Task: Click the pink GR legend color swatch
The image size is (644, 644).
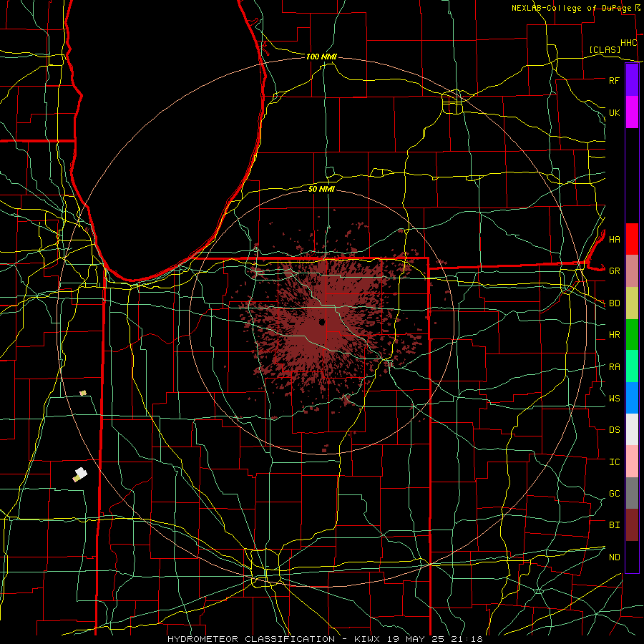Action: click(632, 270)
